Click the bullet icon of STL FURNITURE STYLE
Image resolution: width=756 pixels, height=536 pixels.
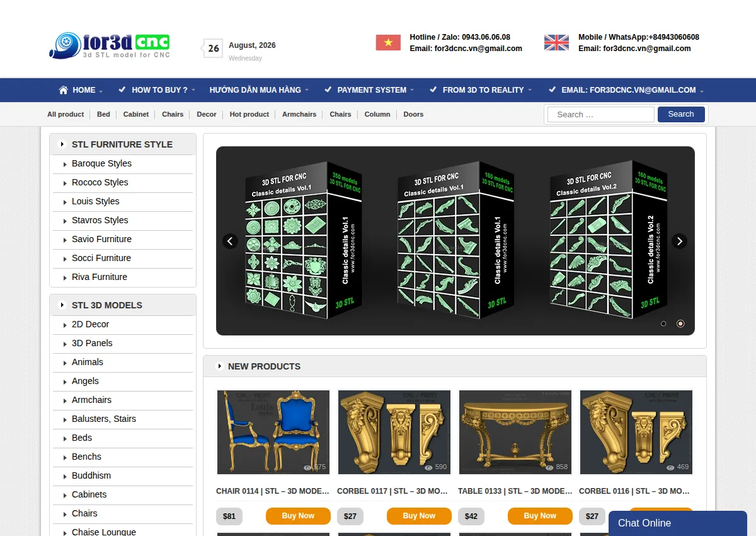coord(62,144)
